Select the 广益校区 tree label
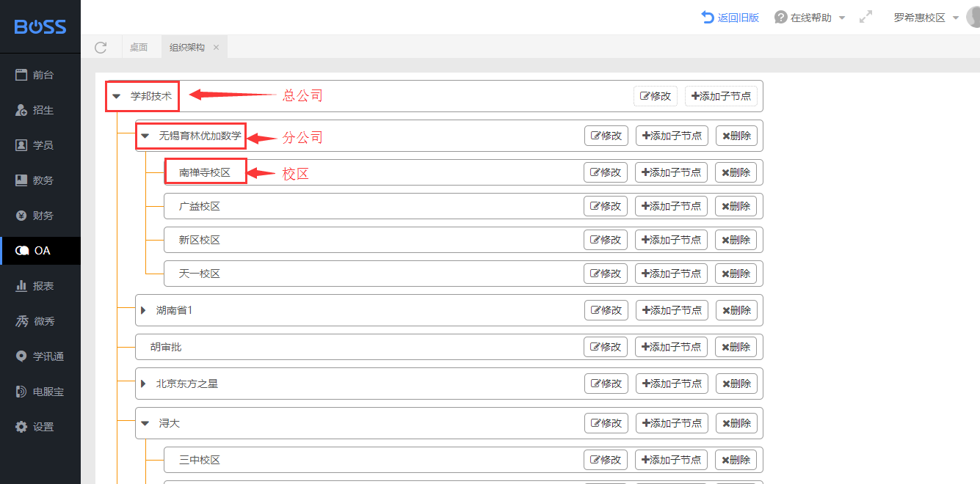980x484 pixels. click(200, 207)
